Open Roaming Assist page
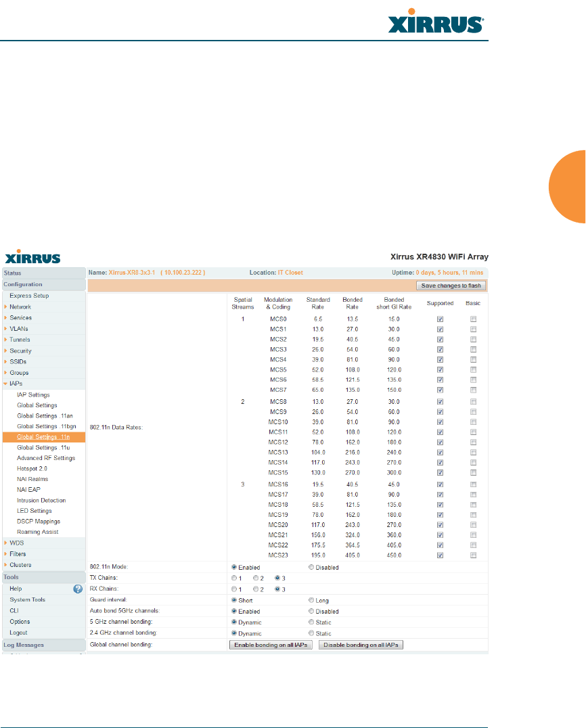The image size is (586, 728). pos(38,532)
